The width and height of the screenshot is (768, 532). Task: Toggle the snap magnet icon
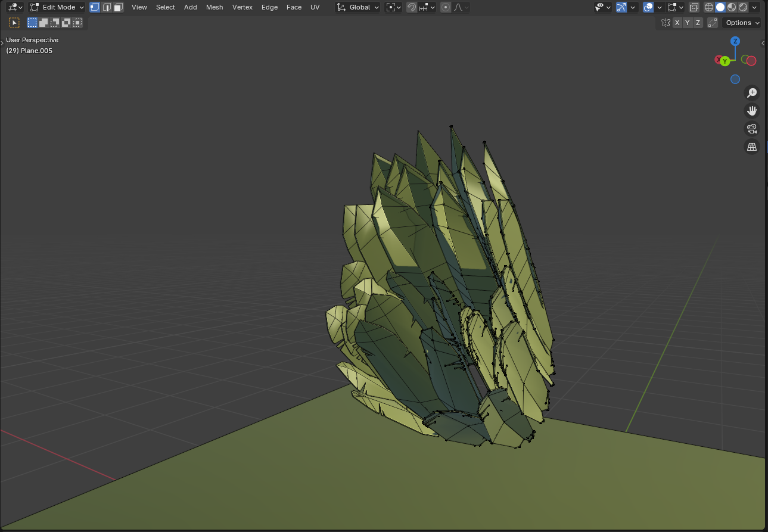411,7
